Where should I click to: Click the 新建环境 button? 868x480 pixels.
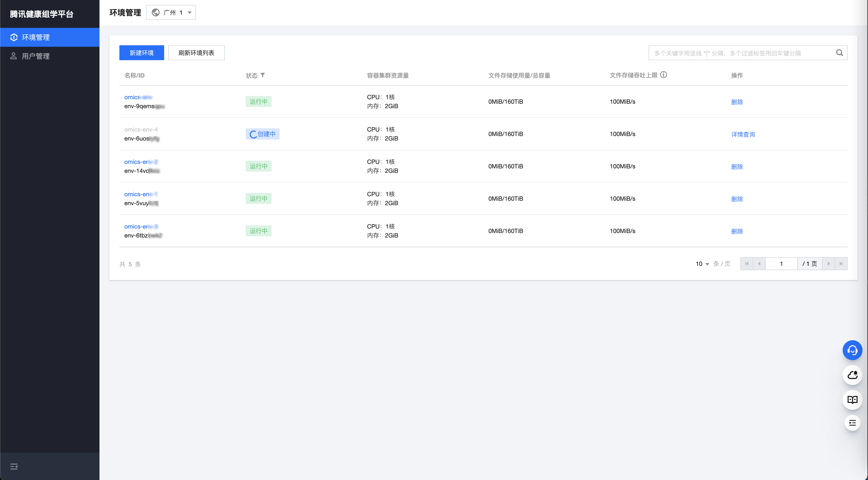(142, 53)
